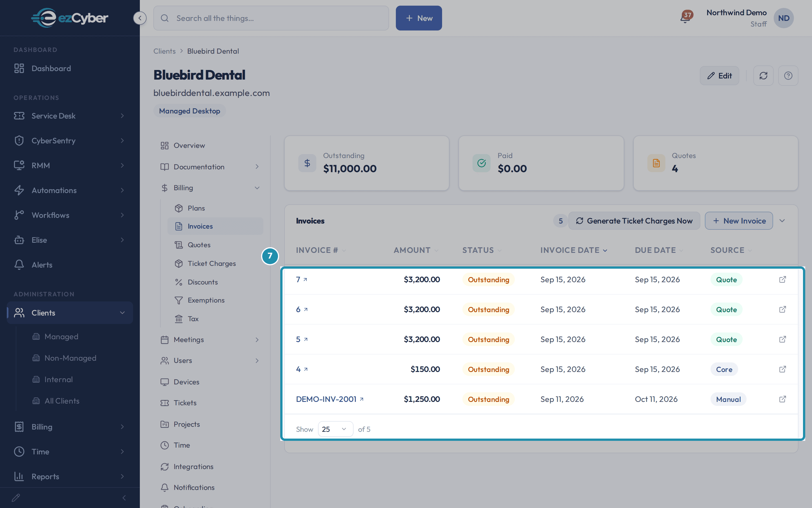Image resolution: width=812 pixels, height=508 pixels.
Task: Open Dashboard in the sidebar
Action: [70, 69]
